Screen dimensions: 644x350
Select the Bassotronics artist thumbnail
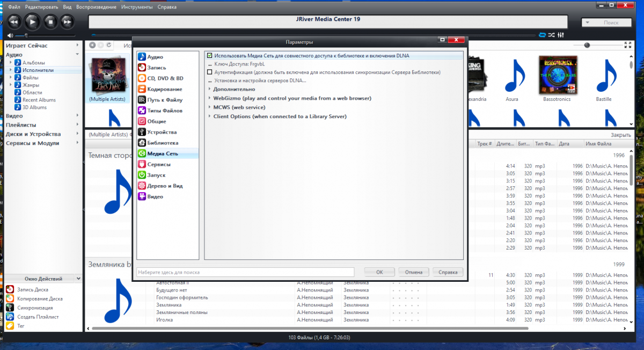point(558,79)
